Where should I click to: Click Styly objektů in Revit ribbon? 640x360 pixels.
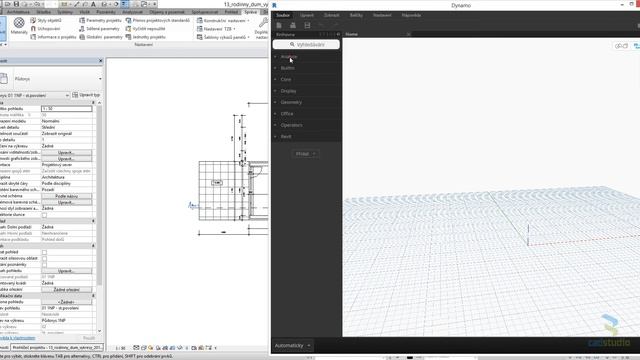coord(46,20)
